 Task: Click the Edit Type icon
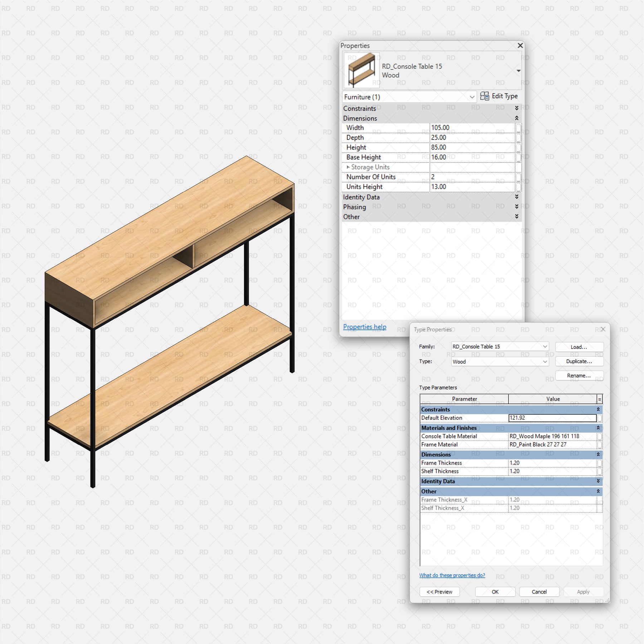coord(485,96)
